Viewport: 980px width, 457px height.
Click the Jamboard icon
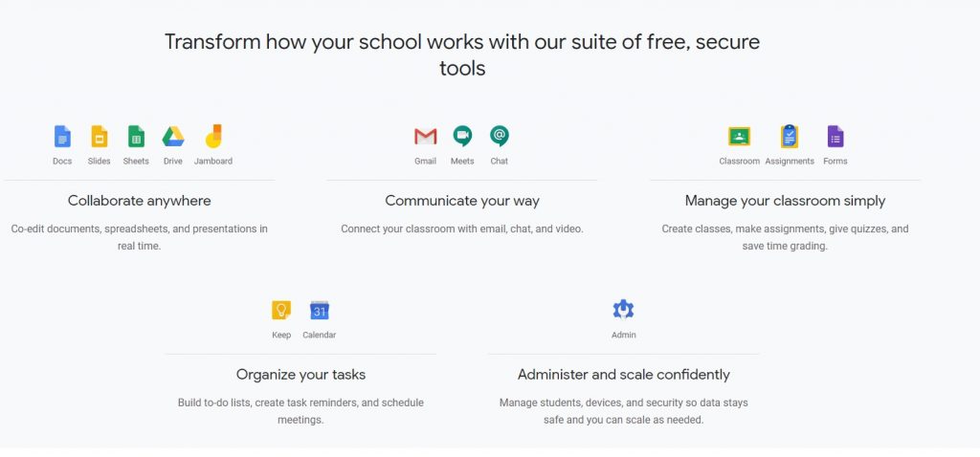[213, 136]
